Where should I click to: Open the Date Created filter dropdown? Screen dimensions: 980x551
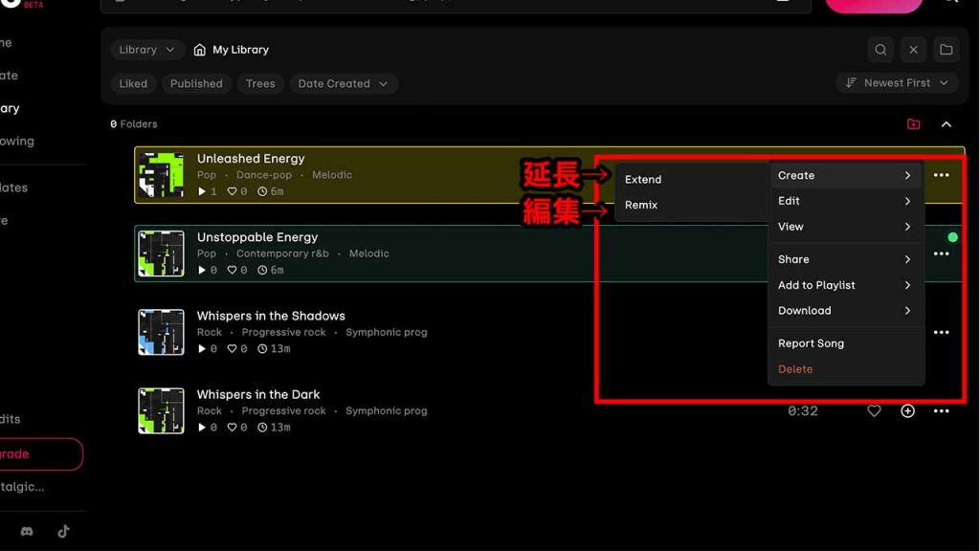point(343,84)
